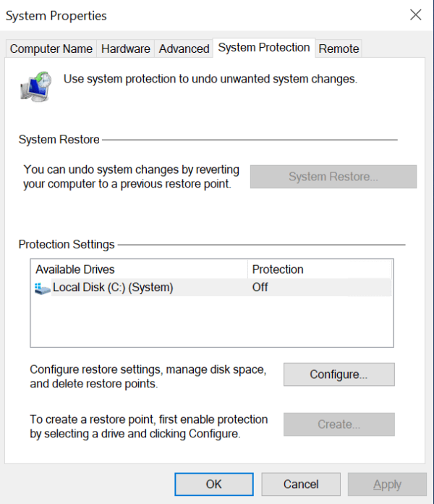Select the System Protection tab

coord(264,48)
